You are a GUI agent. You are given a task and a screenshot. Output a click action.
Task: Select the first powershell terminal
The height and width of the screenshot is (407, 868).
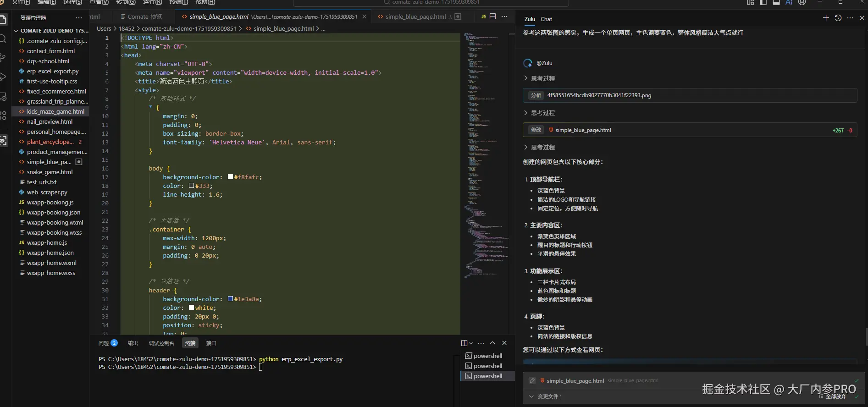pos(487,356)
